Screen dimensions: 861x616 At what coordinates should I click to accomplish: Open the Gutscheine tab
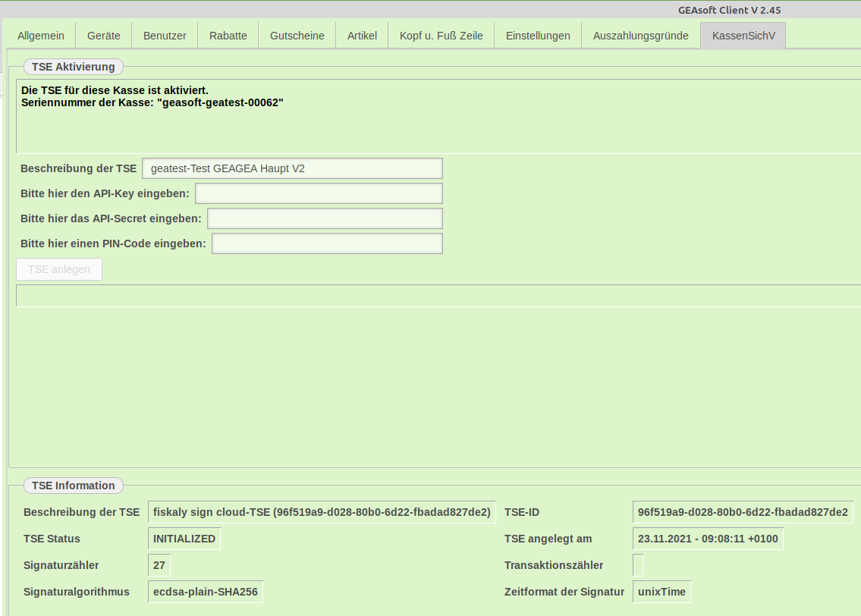pyautogui.click(x=297, y=36)
